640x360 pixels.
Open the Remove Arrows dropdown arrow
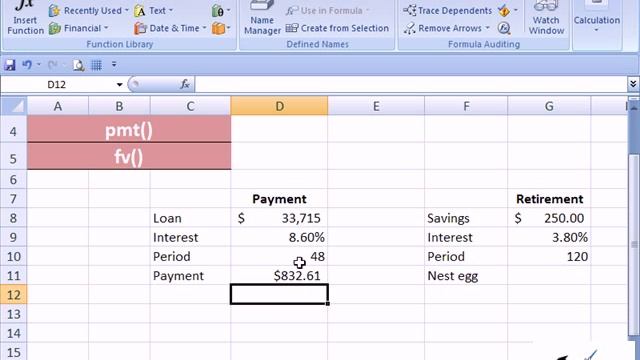coord(487,28)
